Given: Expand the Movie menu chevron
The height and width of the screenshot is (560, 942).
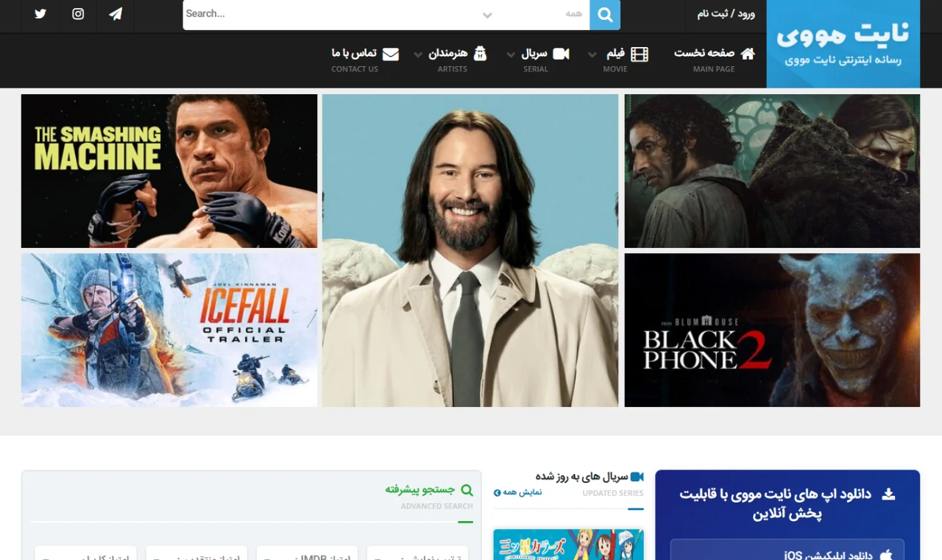Looking at the screenshot, I should pos(593,54).
